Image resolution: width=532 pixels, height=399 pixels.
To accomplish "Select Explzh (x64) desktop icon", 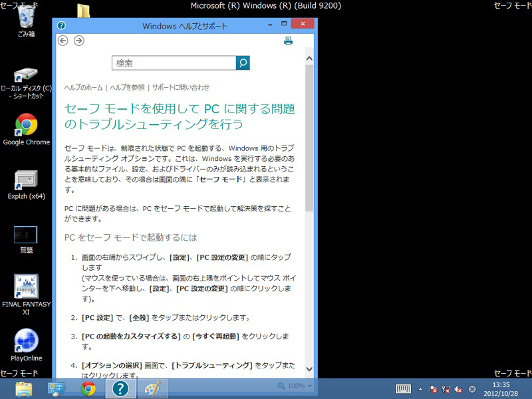I will tap(27, 185).
